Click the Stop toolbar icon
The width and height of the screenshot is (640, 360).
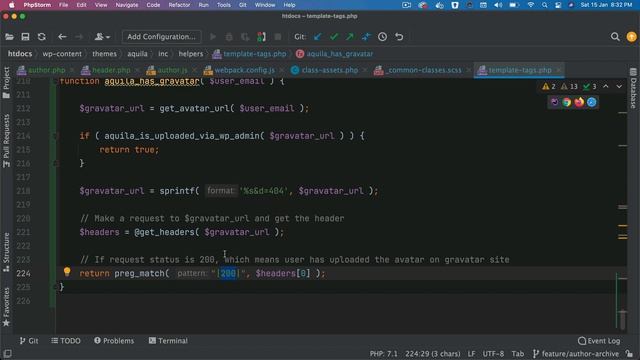(278, 37)
